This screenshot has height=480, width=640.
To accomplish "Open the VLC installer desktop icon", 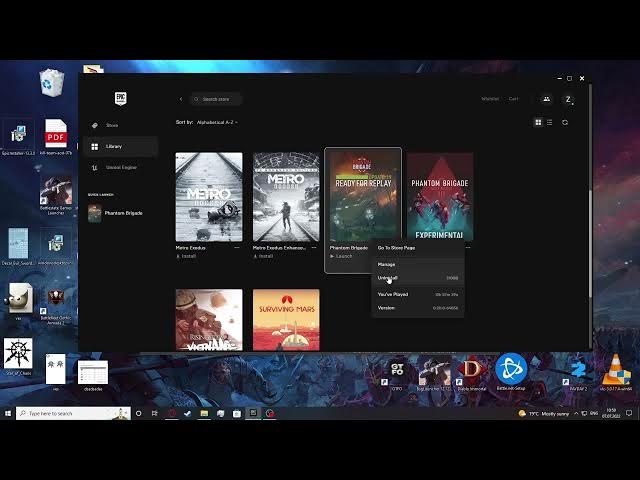I will pos(616,372).
